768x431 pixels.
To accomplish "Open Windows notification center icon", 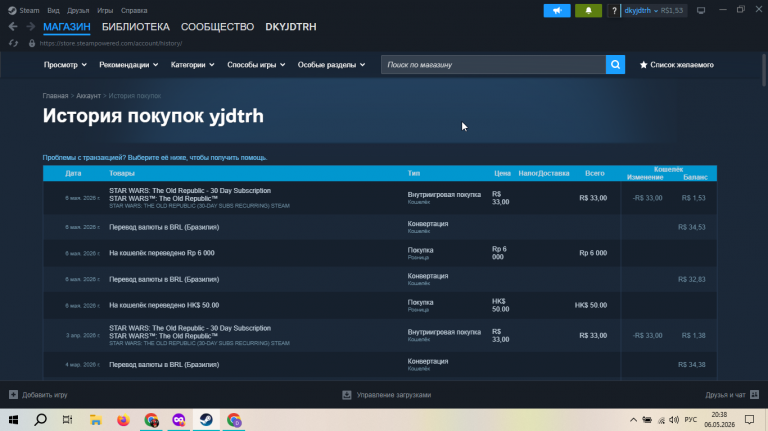I will pos(749,420).
